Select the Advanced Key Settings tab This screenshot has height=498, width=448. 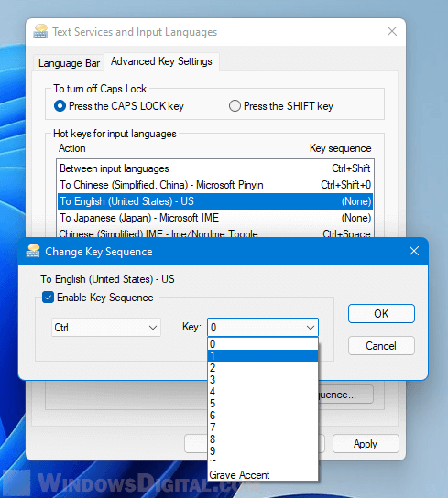point(161,61)
